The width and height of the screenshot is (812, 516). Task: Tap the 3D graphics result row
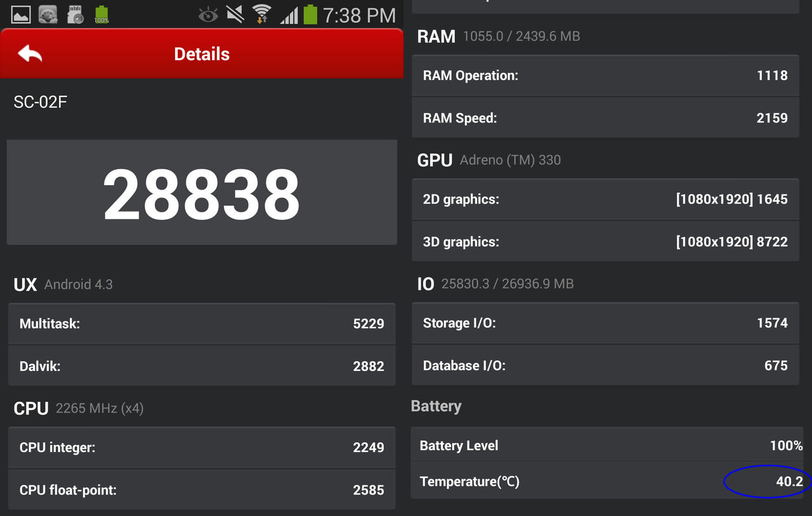point(605,242)
